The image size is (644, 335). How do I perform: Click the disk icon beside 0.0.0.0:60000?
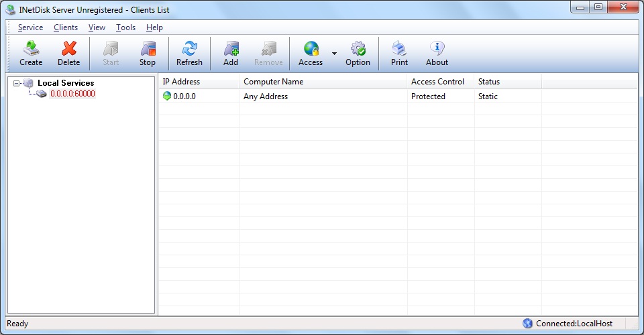click(x=41, y=94)
